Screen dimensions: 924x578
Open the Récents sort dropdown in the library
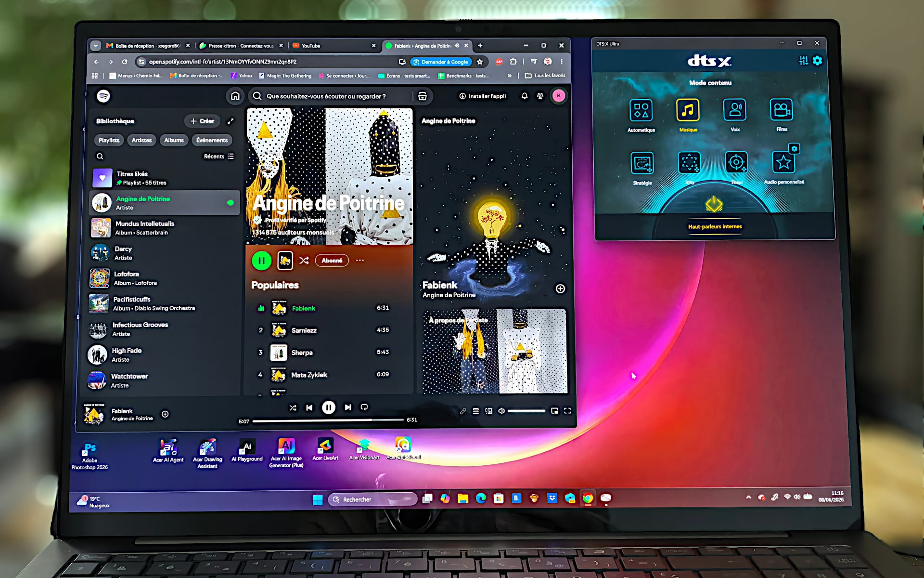[218, 157]
